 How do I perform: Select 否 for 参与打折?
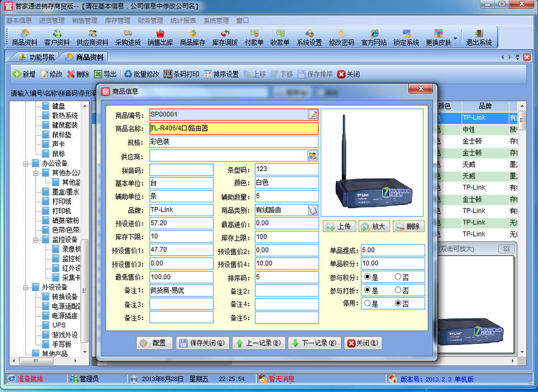(x=398, y=290)
